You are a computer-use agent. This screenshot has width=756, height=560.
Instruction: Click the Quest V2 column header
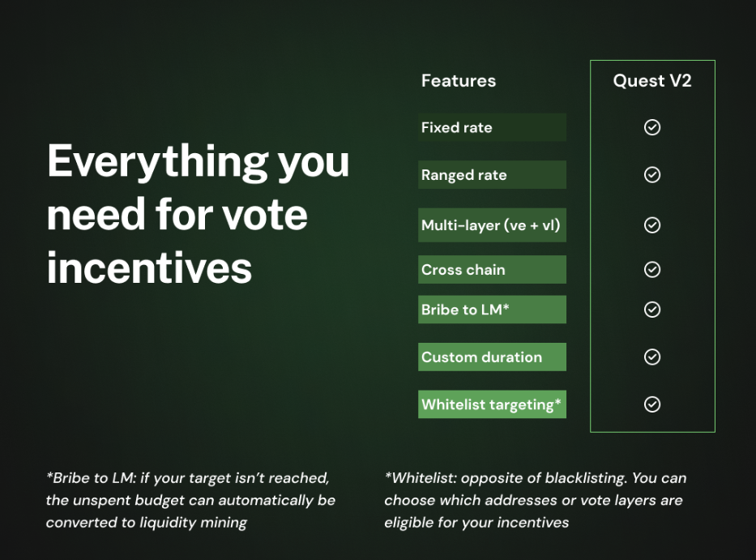coord(651,80)
